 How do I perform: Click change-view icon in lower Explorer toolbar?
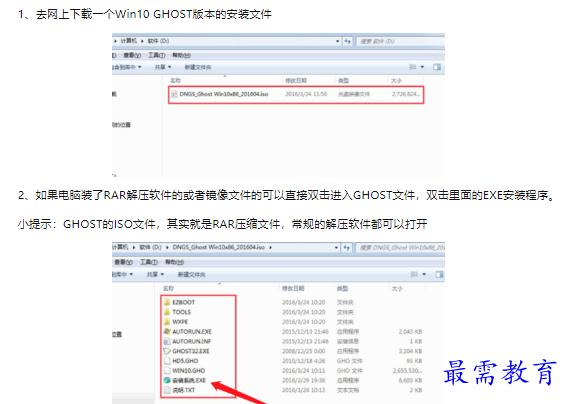click(414, 274)
